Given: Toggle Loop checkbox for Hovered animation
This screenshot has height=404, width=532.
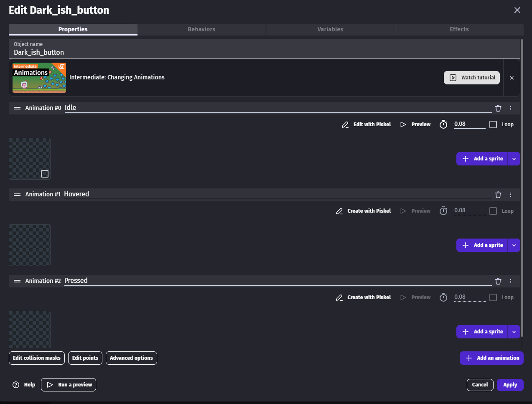Looking at the screenshot, I should coord(493,211).
